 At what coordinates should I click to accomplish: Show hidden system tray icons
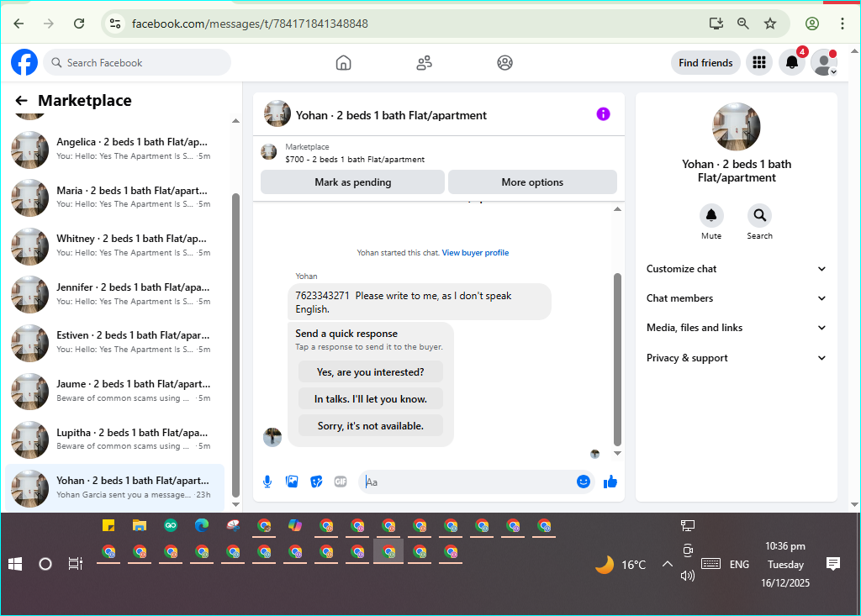[667, 564]
